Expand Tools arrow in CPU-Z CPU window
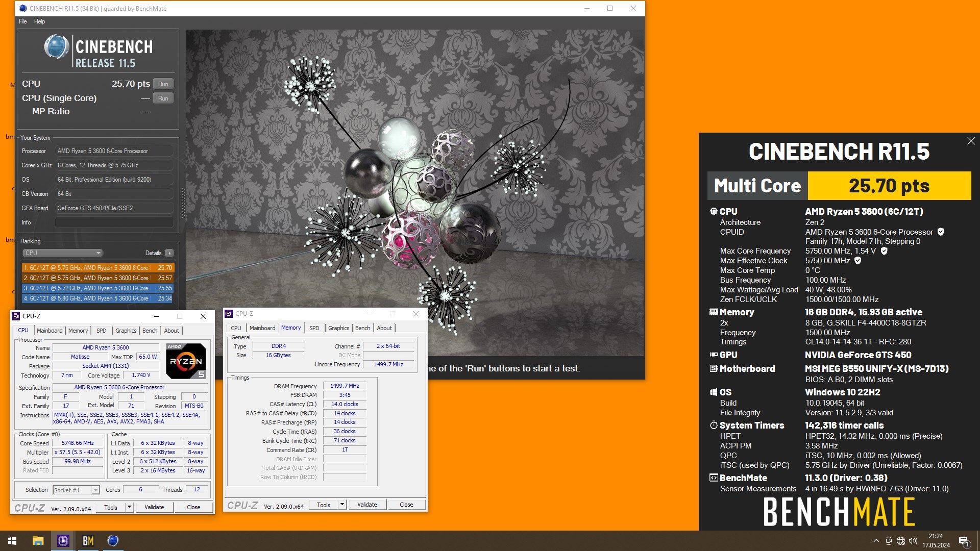Screen dimensions: 980x551 [130, 507]
